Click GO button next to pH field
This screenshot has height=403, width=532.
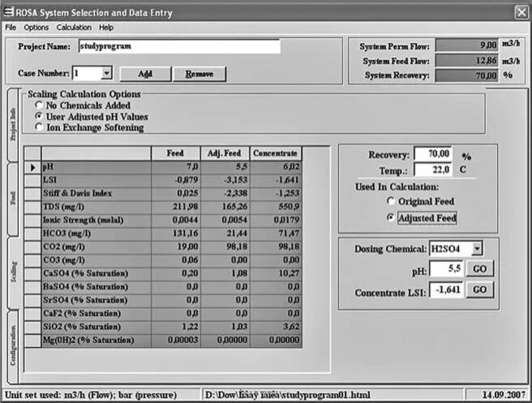pos(480,269)
